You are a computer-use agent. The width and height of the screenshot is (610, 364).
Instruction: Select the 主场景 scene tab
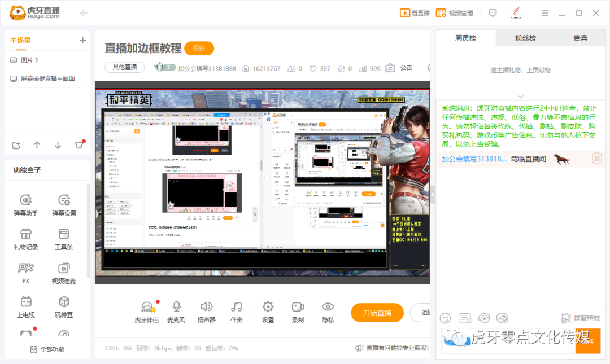20,41
